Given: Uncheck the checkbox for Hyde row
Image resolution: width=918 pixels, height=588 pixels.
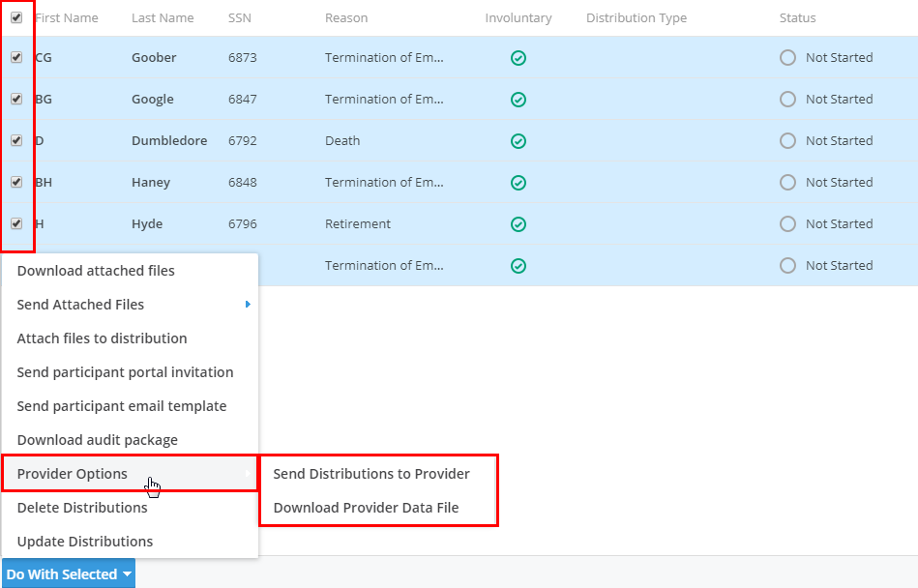Looking at the screenshot, I should [16, 223].
